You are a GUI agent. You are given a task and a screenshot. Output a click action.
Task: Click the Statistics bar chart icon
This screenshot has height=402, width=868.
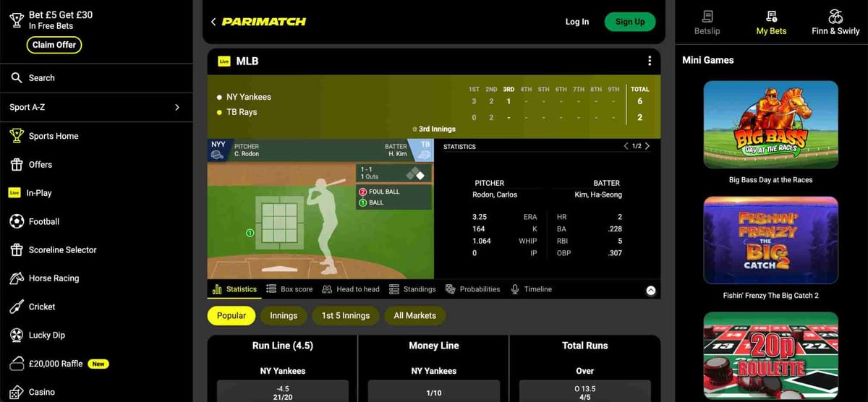coord(217,289)
